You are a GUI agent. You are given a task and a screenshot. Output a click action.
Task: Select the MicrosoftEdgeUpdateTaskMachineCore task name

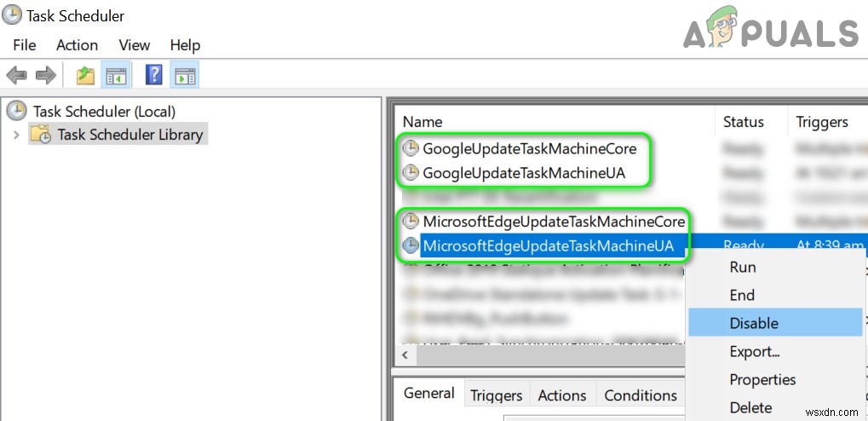[x=555, y=222]
